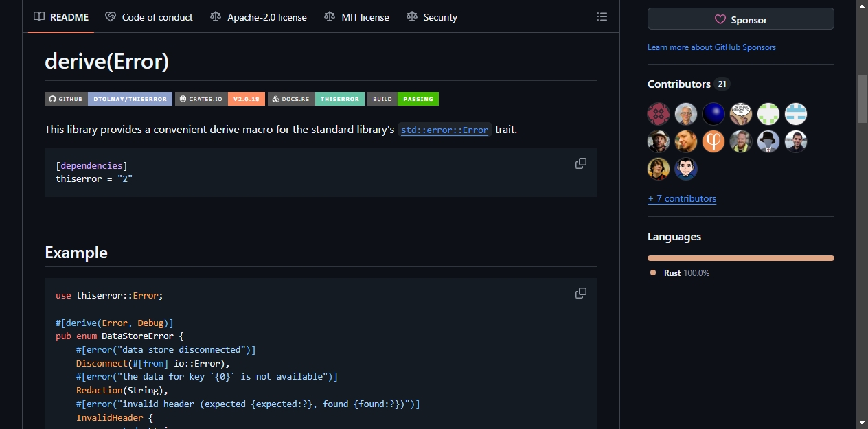Open the Contributors 21 heading link

pyautogui.click(x=688, y=84)
